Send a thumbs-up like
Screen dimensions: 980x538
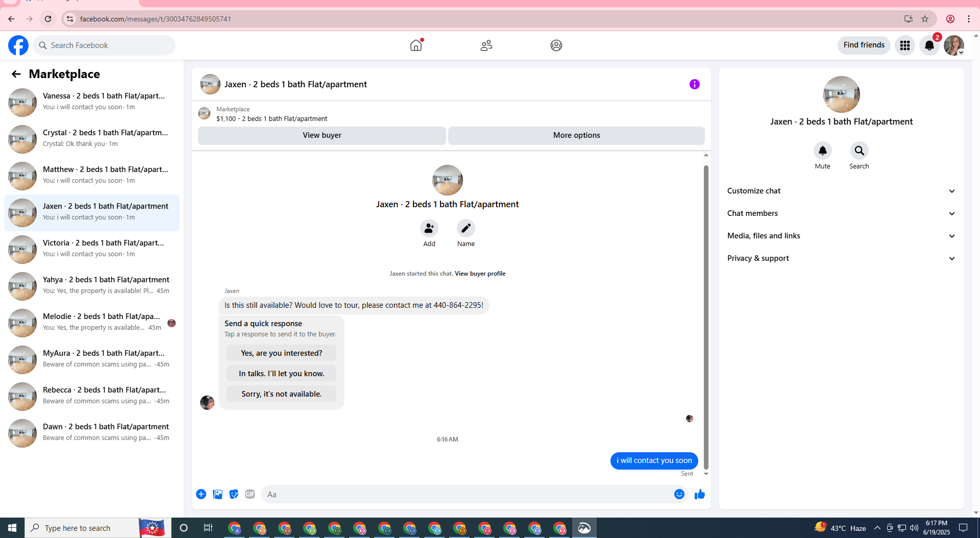pos(700,494)
